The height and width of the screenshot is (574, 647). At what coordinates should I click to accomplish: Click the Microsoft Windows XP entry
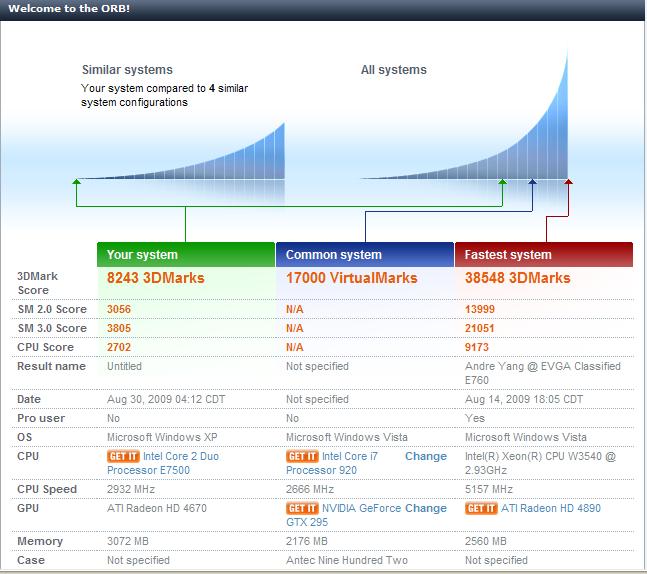(162, 437)
